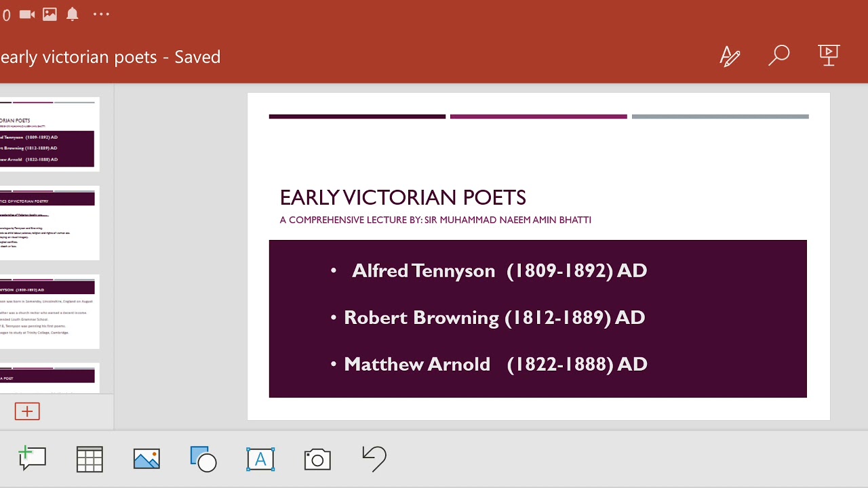Insert a text box
Screen dimensions: 868x488
[260, 459]
